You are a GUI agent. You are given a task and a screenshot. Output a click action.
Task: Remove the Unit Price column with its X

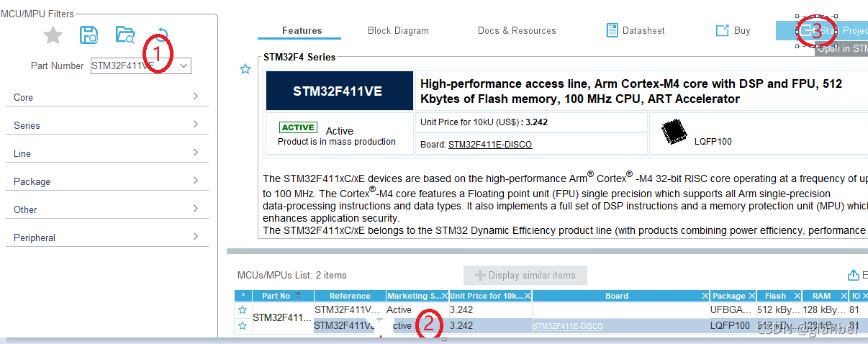point(527,296)
